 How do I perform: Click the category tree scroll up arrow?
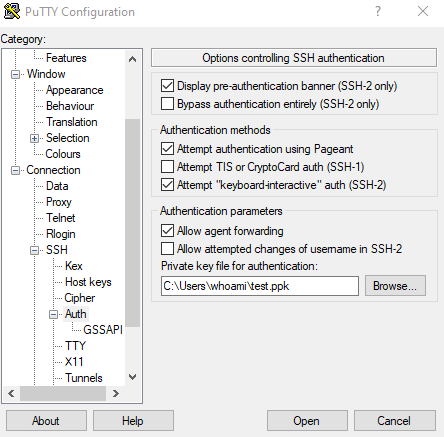pyautogui.click(x=132, y=60)
